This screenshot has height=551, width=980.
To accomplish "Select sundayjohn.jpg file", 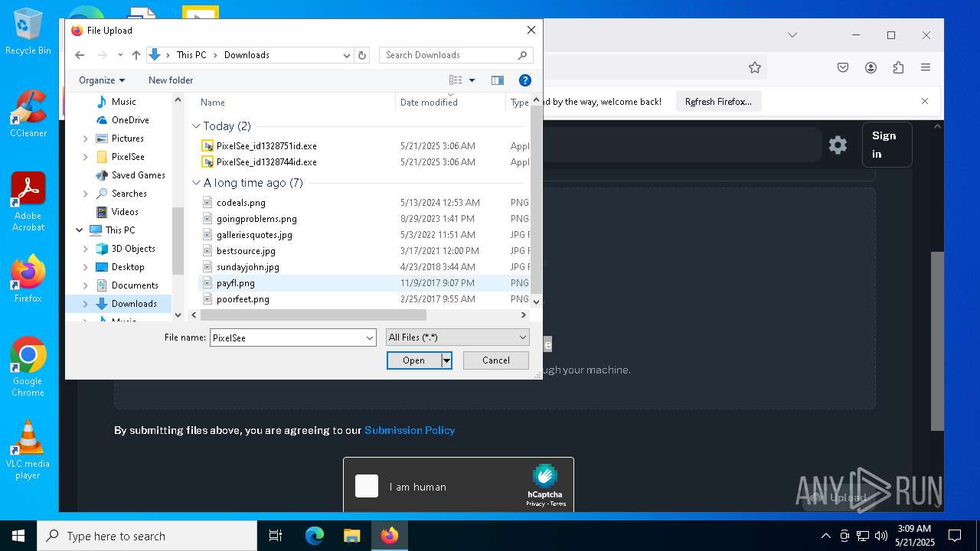I will 248,267.
